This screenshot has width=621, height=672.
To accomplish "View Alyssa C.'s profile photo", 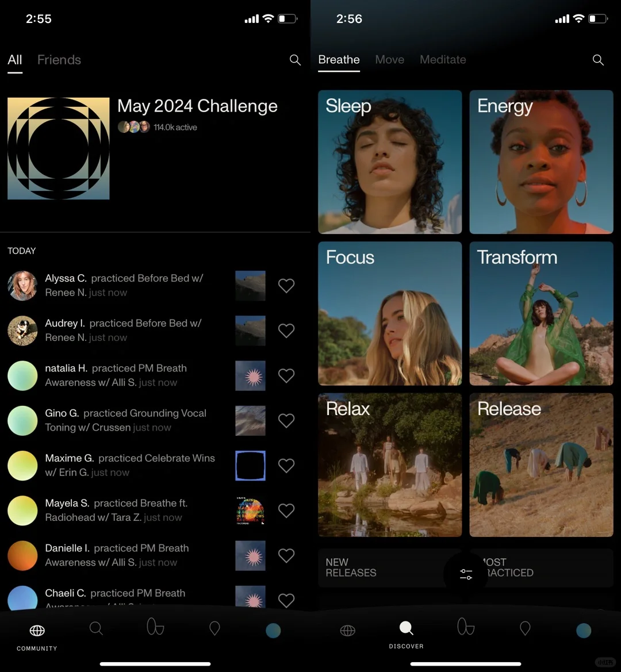I will 23,286.
